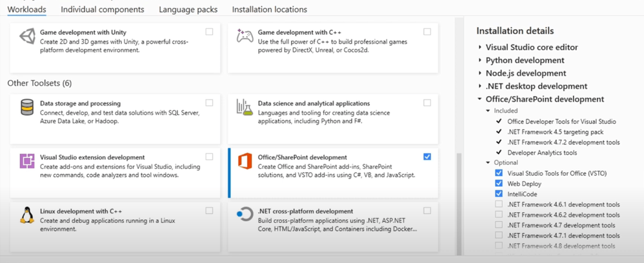Image resolution: width=644 pixels, height=263 pixels.
Task: Select the Game development with C++ title
Action: click(x=299, y=32)
